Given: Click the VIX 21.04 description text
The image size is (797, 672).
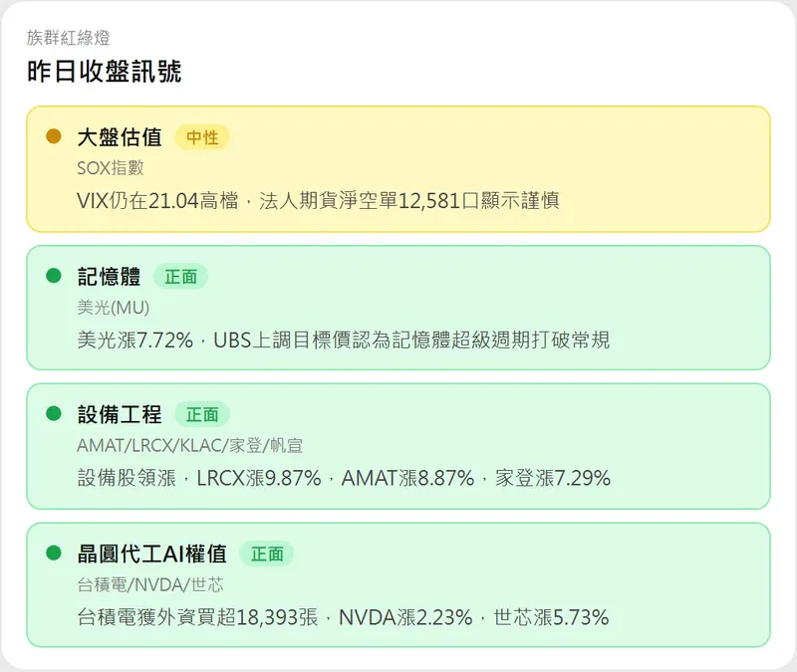Looking at the screenshot, I should pos(318,200).
